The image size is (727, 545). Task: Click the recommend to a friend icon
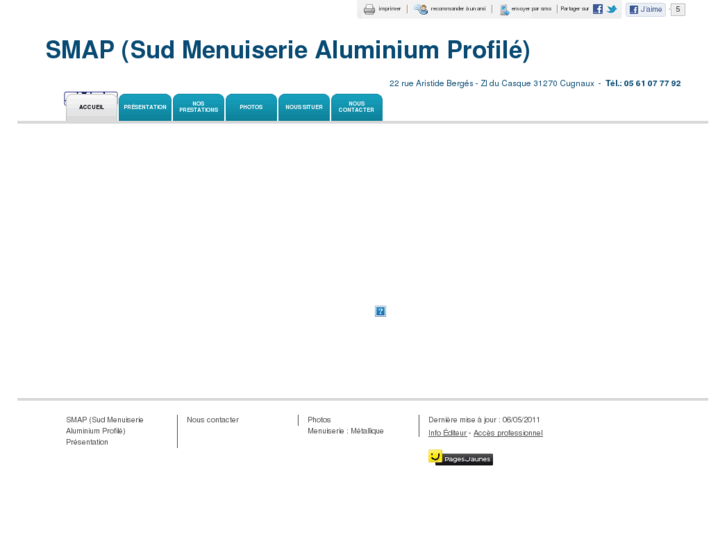[421, 9]
